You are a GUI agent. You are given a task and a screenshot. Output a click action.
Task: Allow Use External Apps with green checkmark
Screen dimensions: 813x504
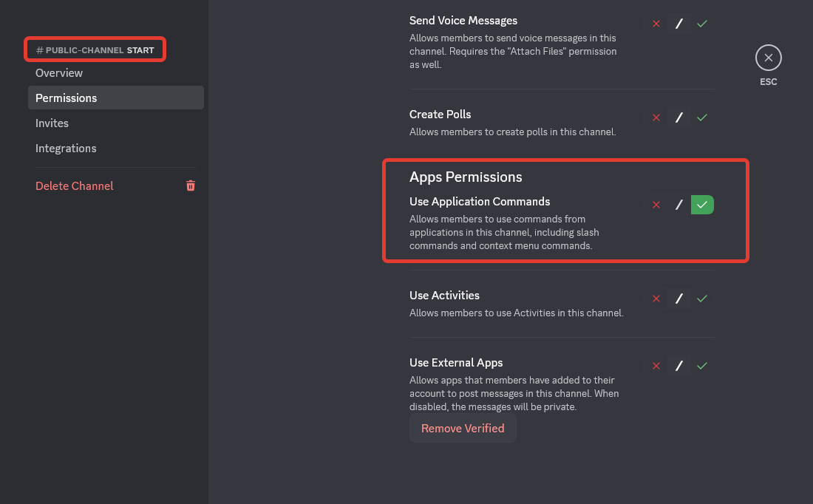pos(702,366)
